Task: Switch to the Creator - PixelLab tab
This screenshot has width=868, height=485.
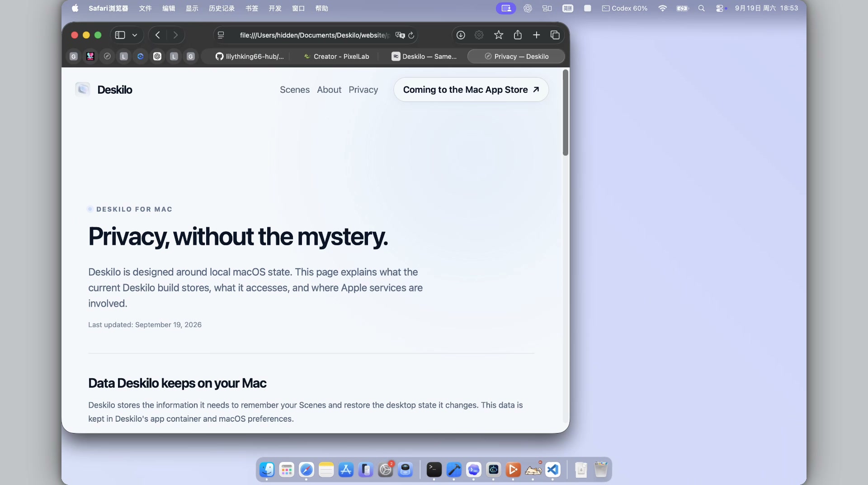Action: pyautogui.click(x=337, y=56)
